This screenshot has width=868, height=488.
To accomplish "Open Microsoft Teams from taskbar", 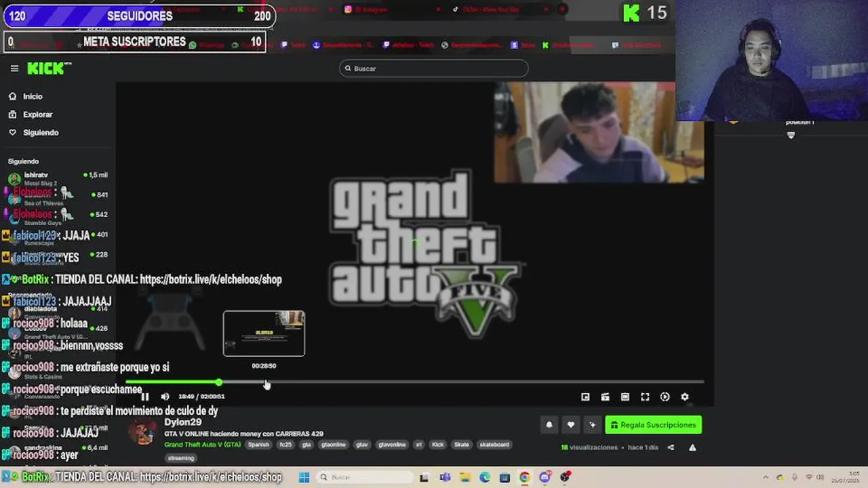I will [x=445, y=477].
